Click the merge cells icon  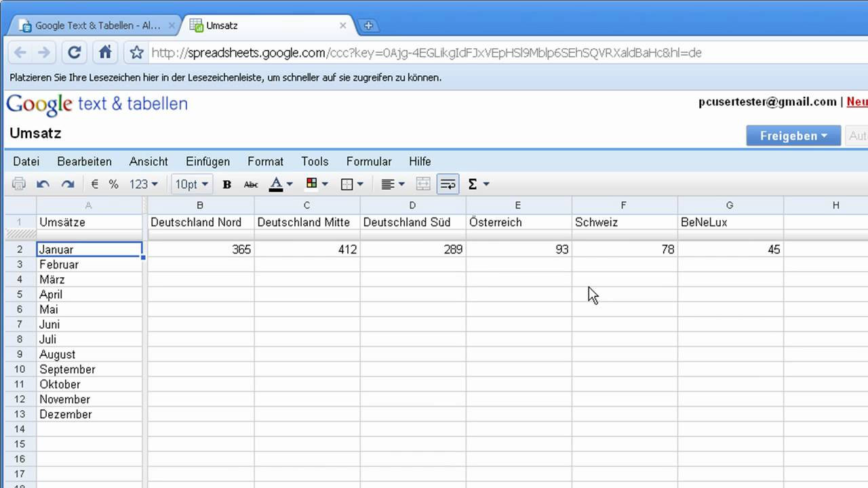(x=423, y=184)
